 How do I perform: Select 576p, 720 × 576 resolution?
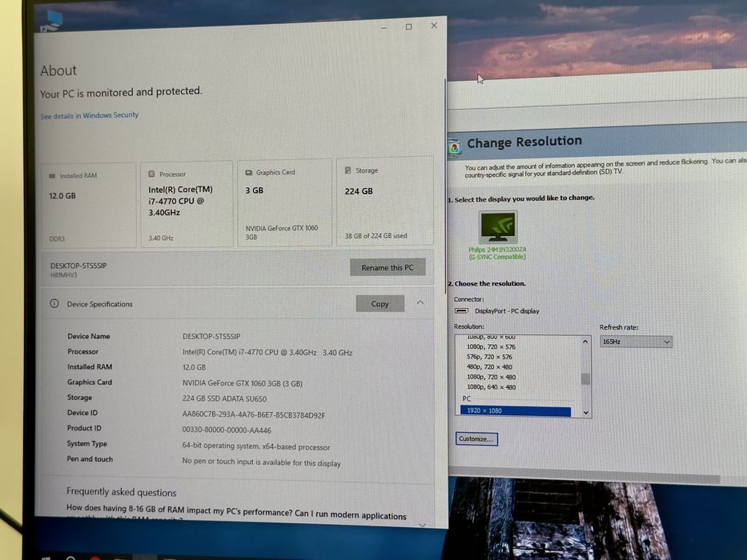pos(489,357)
